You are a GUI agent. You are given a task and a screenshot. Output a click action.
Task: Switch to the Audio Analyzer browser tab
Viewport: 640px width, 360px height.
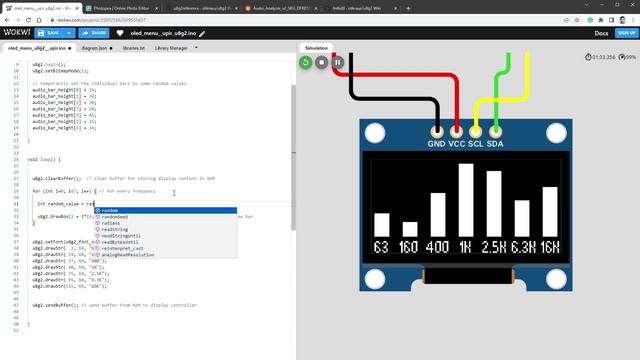tap(280, 8)
